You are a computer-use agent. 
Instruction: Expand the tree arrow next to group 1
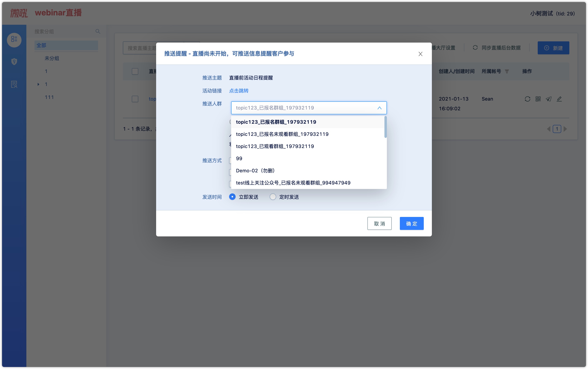(x=38, y=84)
